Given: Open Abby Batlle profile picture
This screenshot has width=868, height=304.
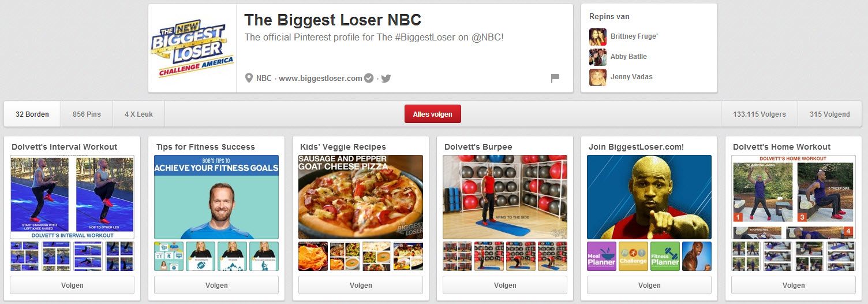Looking at the screenshot, I should coord(598,57).
